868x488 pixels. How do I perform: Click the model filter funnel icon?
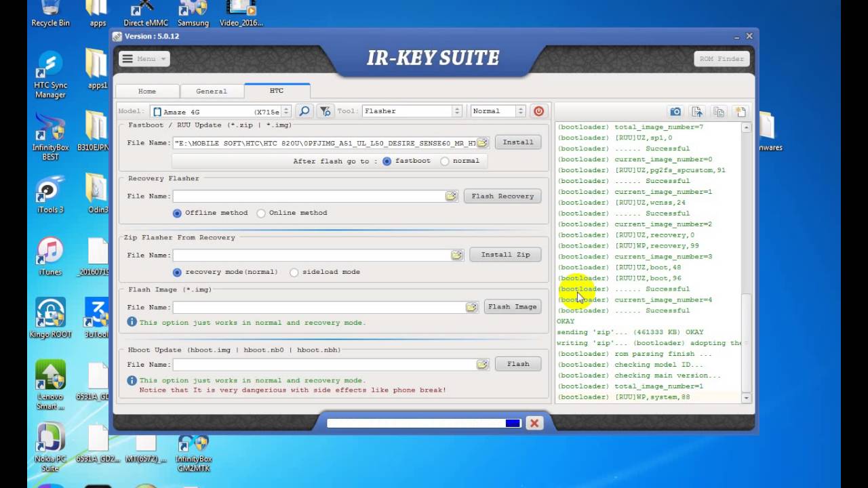pyautogui.click(x=325, y=111)
